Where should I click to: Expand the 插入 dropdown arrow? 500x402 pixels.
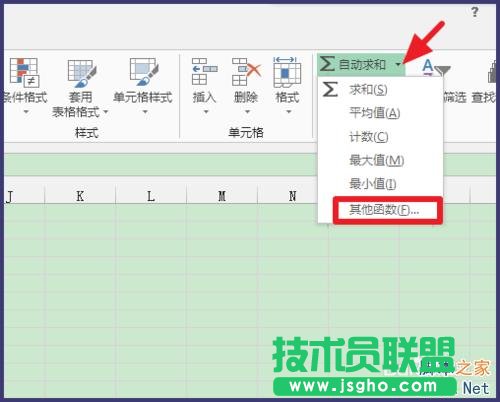(x=206, y=112)
